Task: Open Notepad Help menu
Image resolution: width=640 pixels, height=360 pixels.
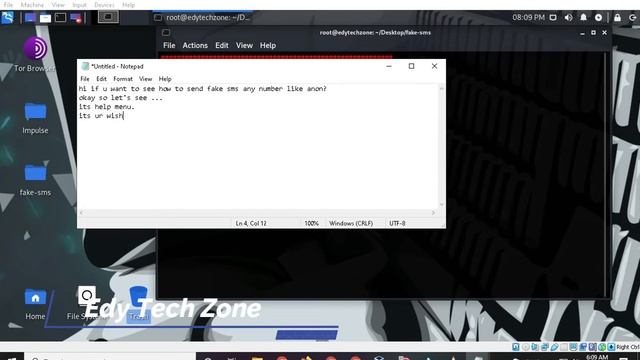Action: tap(165, 79)
